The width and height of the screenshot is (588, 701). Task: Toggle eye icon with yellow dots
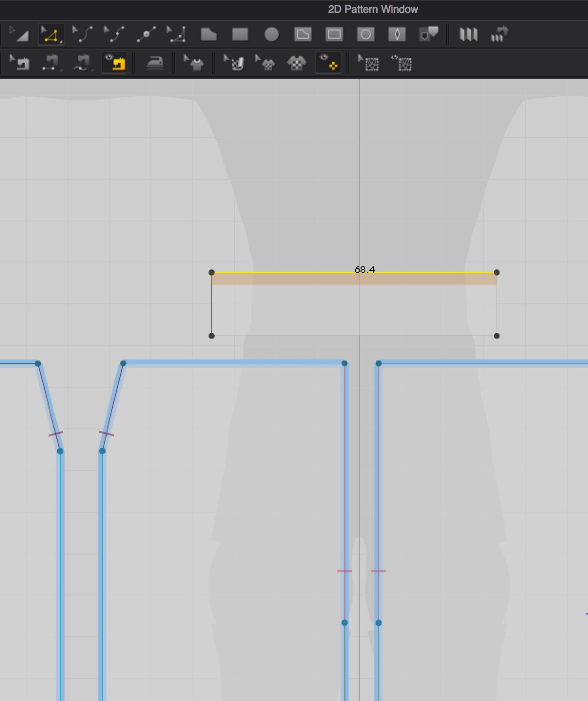(x=328, y=63)
